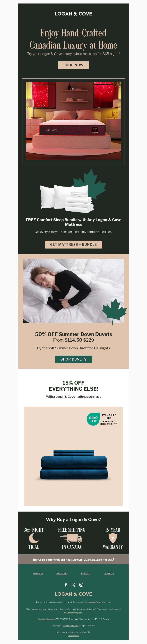This screenshot has height=644, width=147.
Task: Open the BED FRAMES footer link
Action: pos(62,573)
